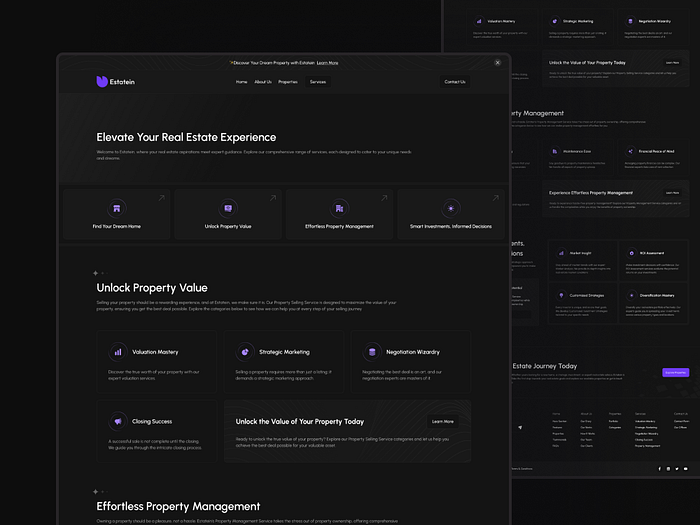Click Financial Peace of Mind share icon
The image size is (700, 525).
630,151
